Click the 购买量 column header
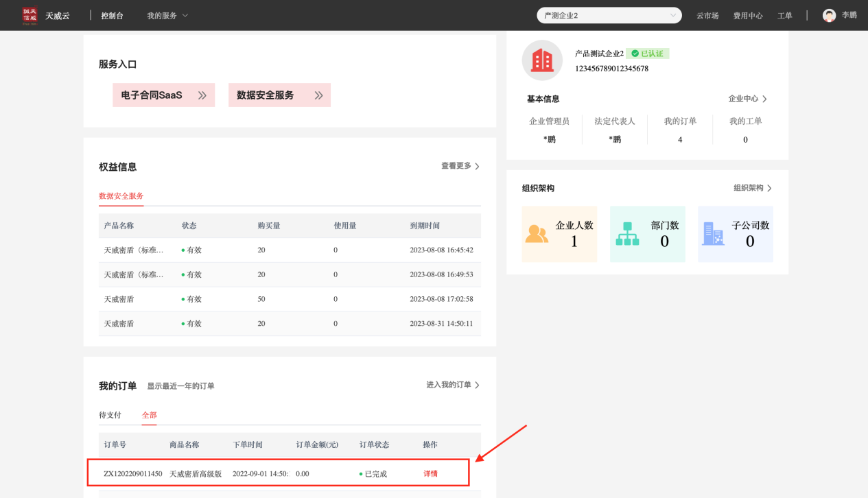Viewport: 868px width, 498px height. (x=269, y=226)
